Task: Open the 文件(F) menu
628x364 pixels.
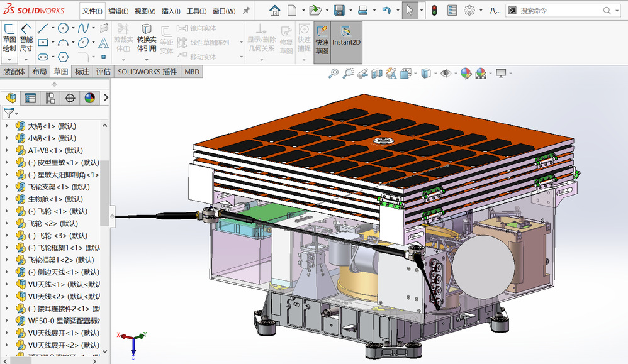Action: coord(92,11)
